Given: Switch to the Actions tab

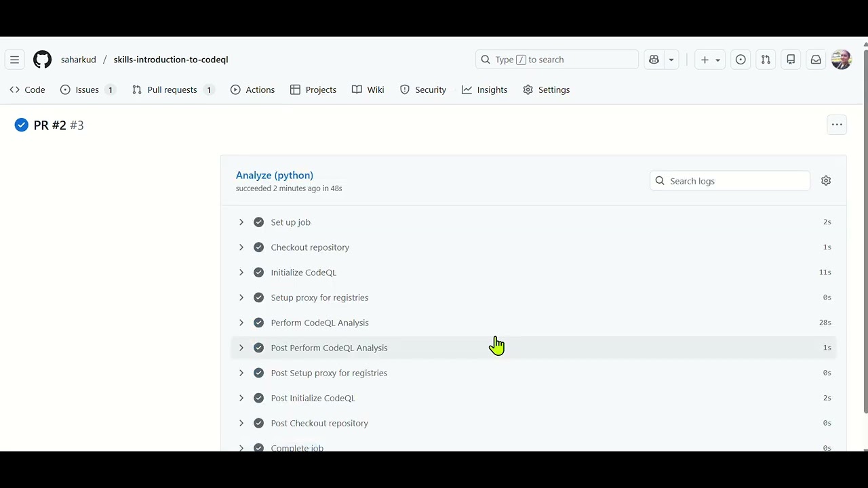Looking at the screenshot, I should 252,89.
